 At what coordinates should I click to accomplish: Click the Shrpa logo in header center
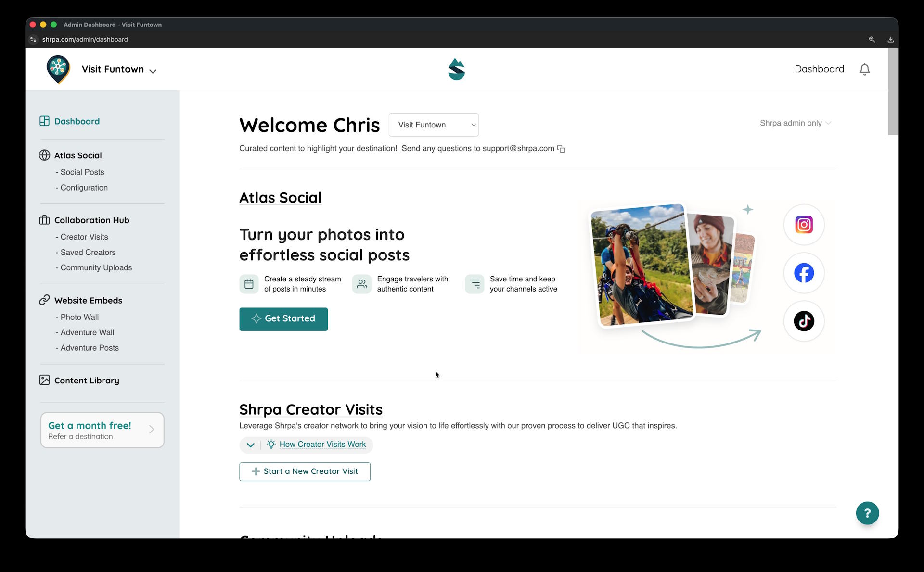coord(456,69)
